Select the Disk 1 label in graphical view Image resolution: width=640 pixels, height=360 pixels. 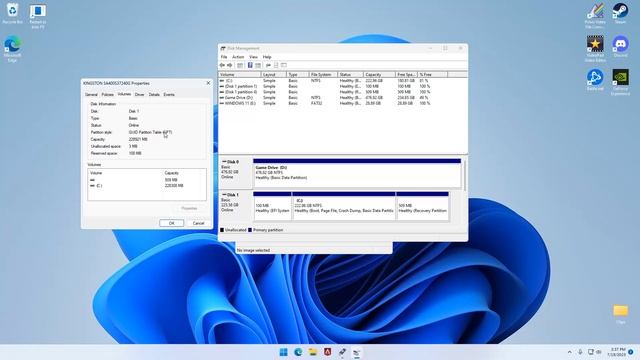tap(236, 206)
